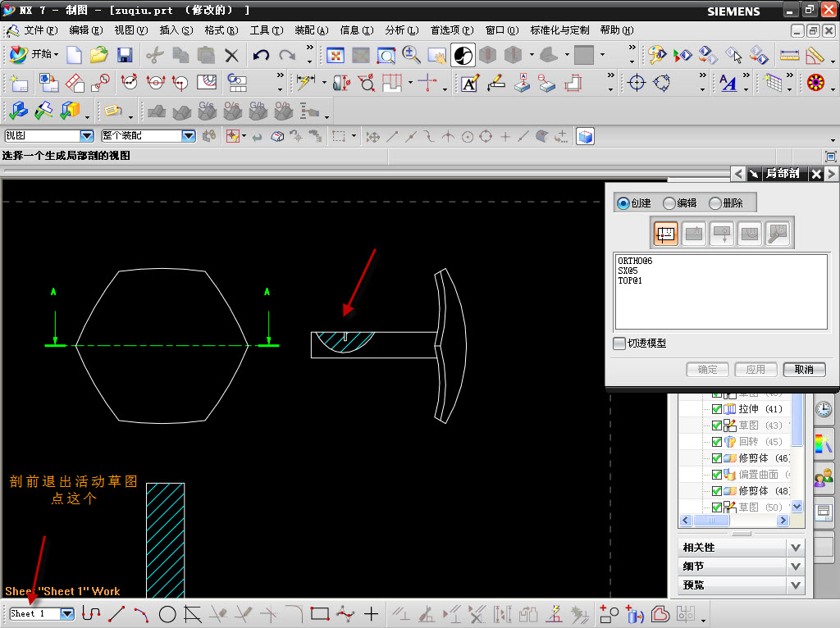Open the 整个装配 selection scope dropdown

tap(188, 136)
